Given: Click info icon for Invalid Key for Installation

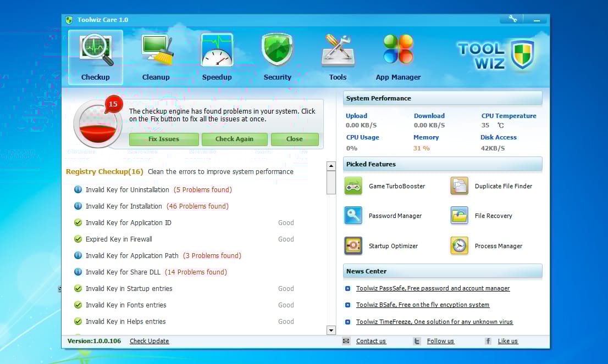Looking at the screenshot, I should [x=78, y=206].
